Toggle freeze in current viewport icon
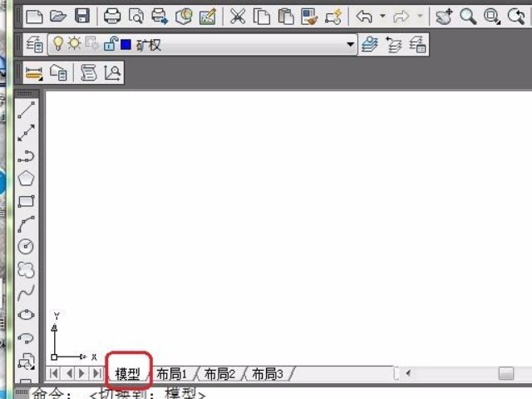532x399 pixels. 91,44
